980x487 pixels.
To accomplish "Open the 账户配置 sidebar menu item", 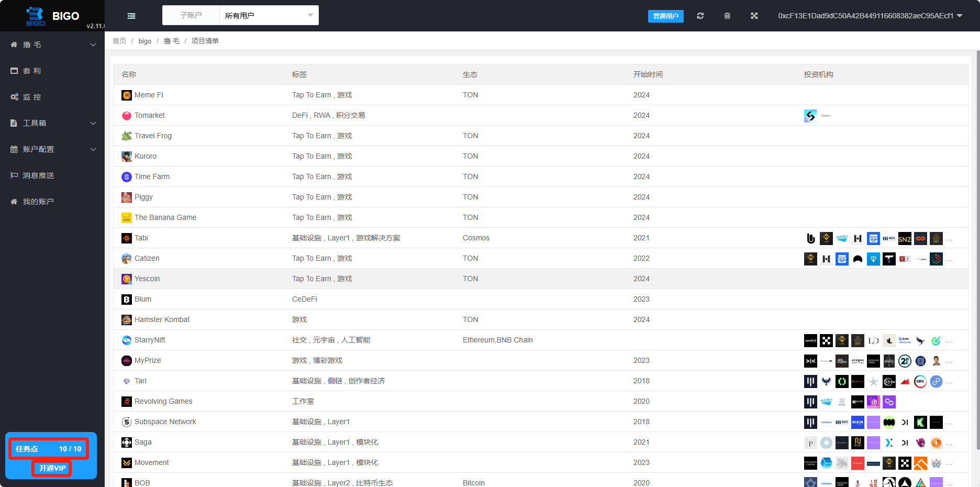I will tap(52, 149).
